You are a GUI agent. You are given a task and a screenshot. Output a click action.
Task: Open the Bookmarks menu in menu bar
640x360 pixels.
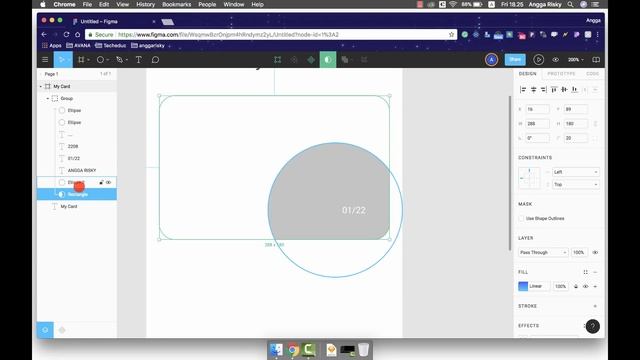pyautogui.click(x=176, y=4)
